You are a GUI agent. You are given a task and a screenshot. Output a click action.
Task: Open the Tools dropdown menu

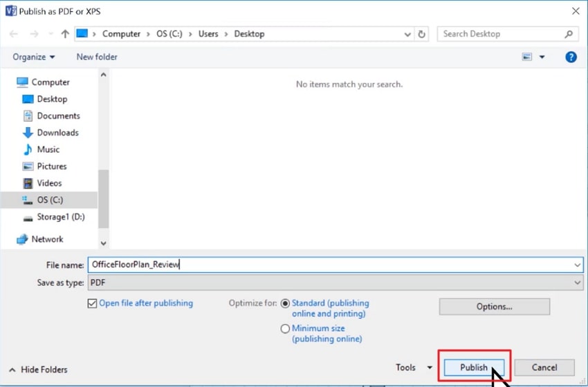pos(414,368)
